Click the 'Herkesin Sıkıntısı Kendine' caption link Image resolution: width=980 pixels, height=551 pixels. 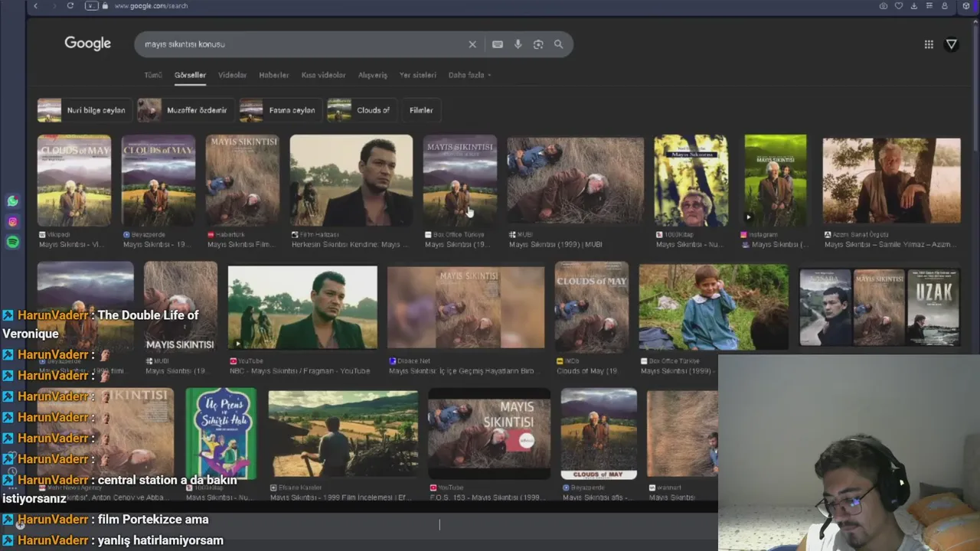point(351,245)
